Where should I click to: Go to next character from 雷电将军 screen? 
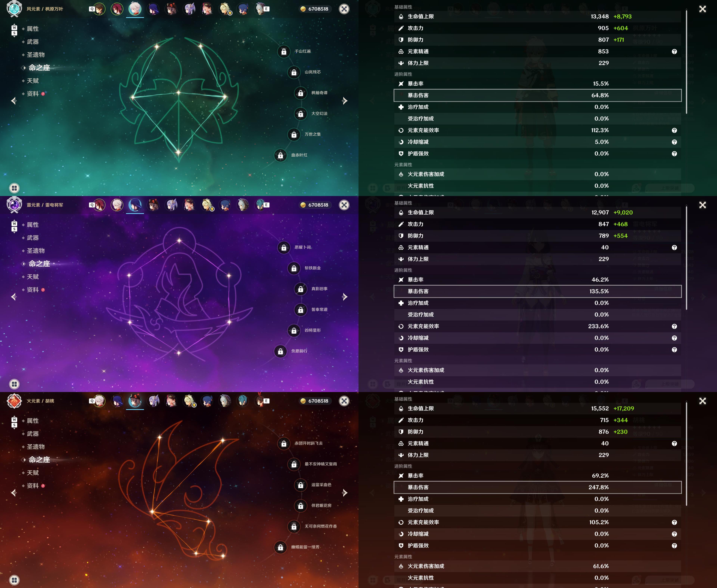click(345, 297)
